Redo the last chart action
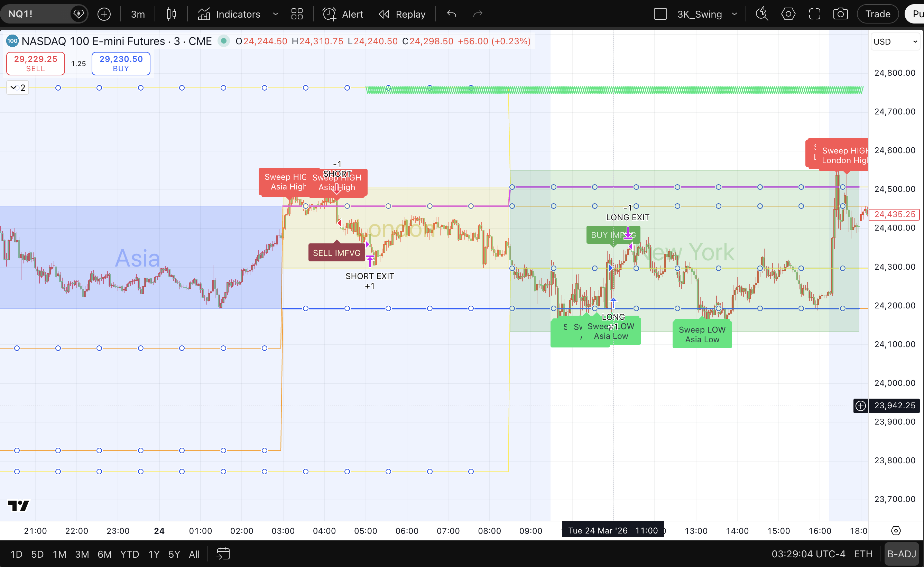Image resolution: width=924 pixels, height=567 pixels. 478,14
